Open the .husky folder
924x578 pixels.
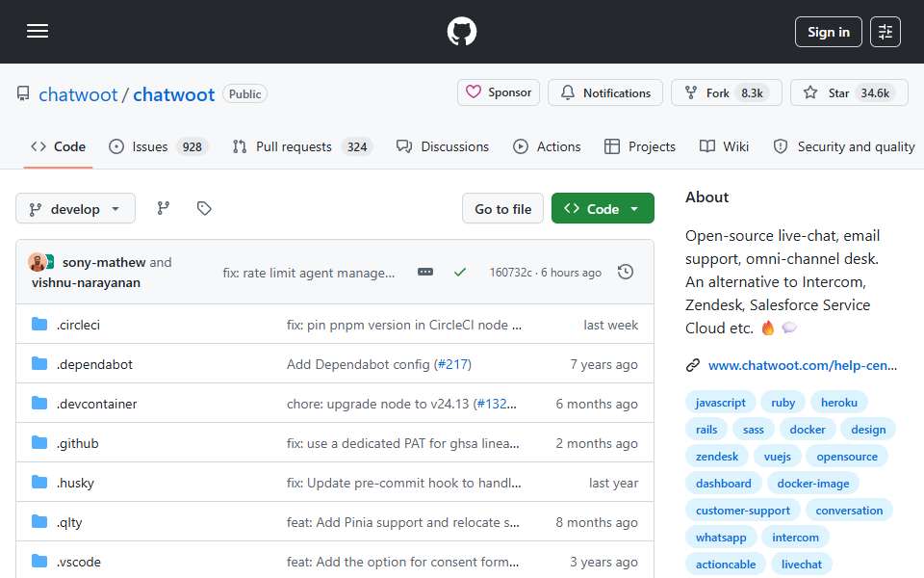click(x=75, y=483)
